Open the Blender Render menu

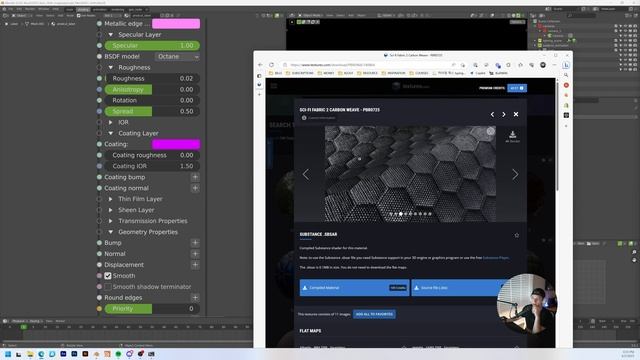(30, 9)
